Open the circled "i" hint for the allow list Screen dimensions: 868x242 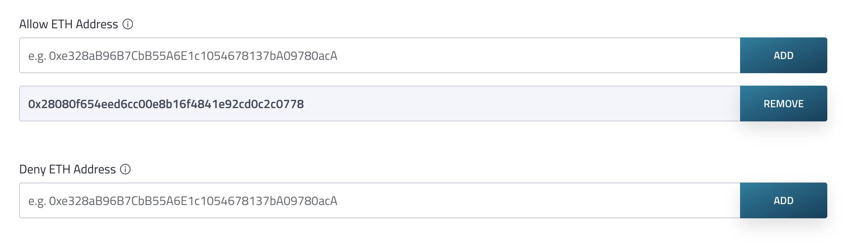[x=128, y=24]
